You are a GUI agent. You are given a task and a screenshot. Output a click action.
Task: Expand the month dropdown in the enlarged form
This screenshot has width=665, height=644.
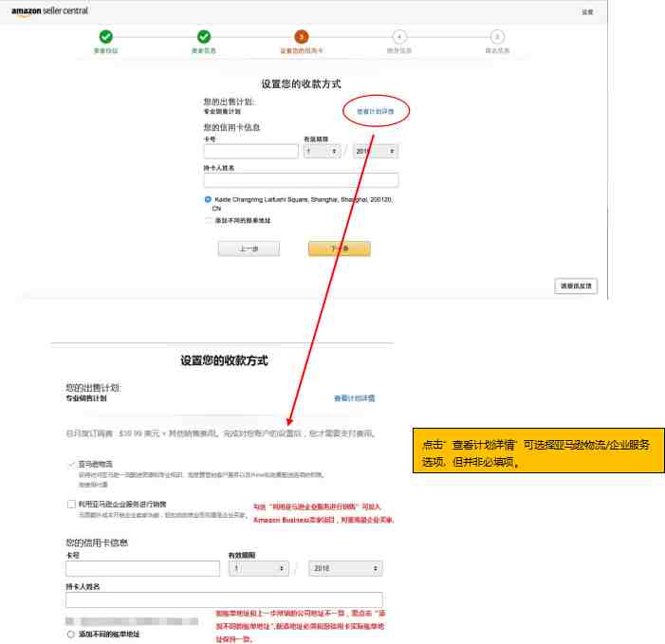point(258,568)
